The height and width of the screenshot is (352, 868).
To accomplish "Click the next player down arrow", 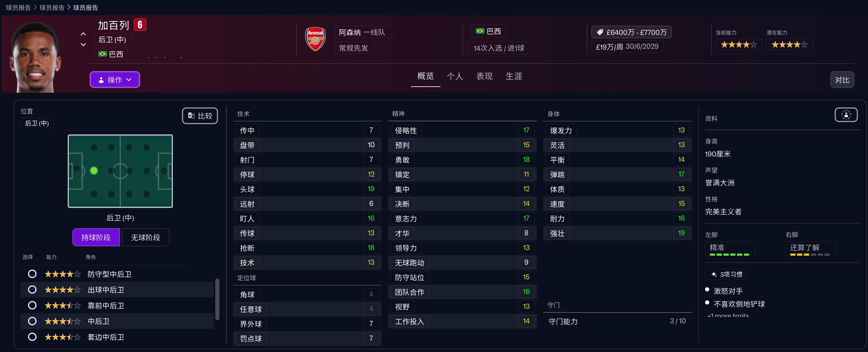I will [x=83, y=45].
